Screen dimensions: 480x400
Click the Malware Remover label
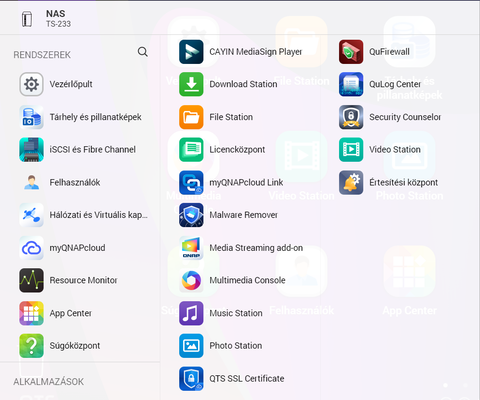[x=243, y=215]
